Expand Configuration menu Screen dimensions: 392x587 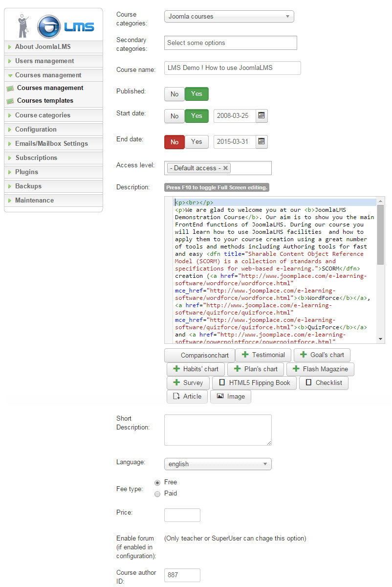(x=54, y=130)
